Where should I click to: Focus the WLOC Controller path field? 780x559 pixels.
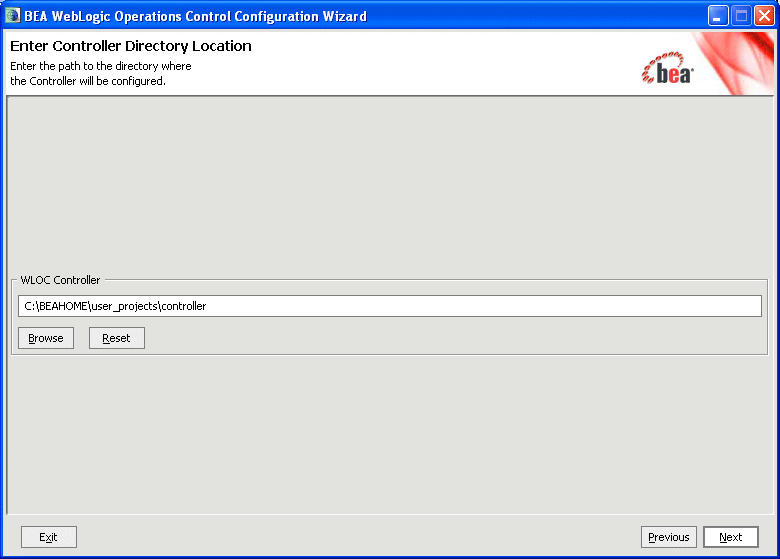[x=390, y=306]
